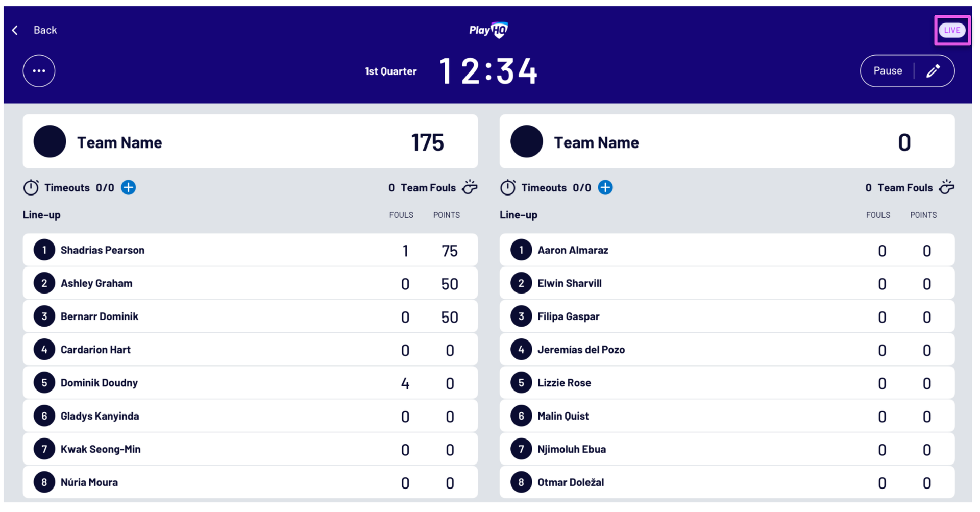This screenshot has width=980, height=512.
Task: Open Aaron Almaraz player row
Action: [727, 250]
